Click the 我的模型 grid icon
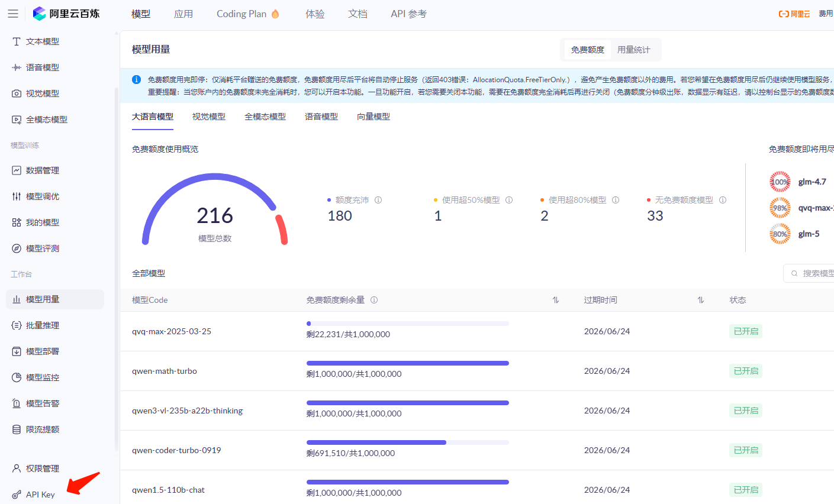The height and width of the screenshot is (504, 834). 17,222
